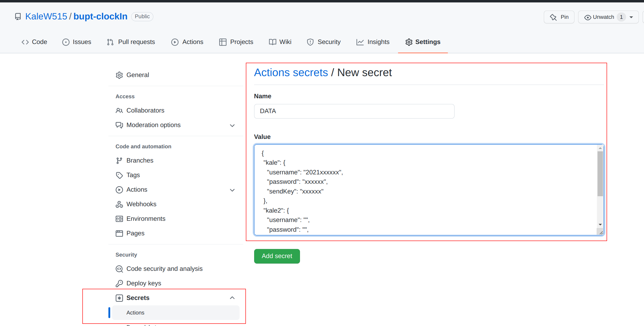Switch to the Code tab

click(34, 42)
